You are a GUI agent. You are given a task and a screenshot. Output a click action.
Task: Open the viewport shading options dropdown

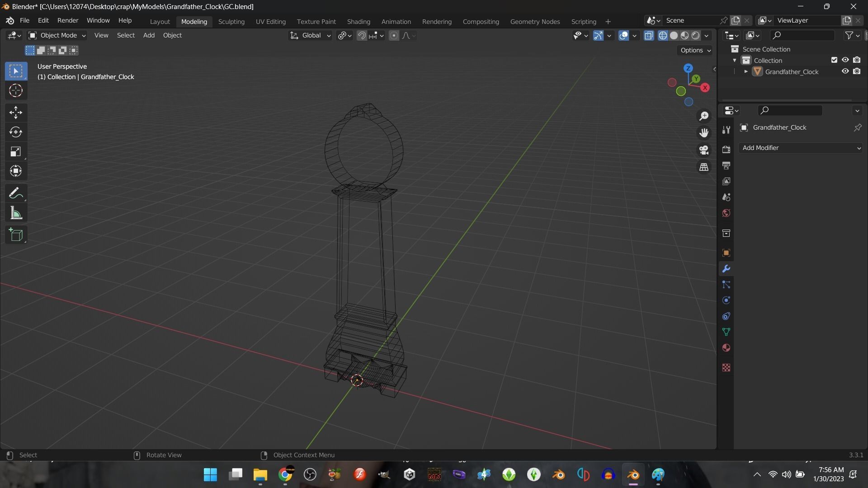(707, 35)
